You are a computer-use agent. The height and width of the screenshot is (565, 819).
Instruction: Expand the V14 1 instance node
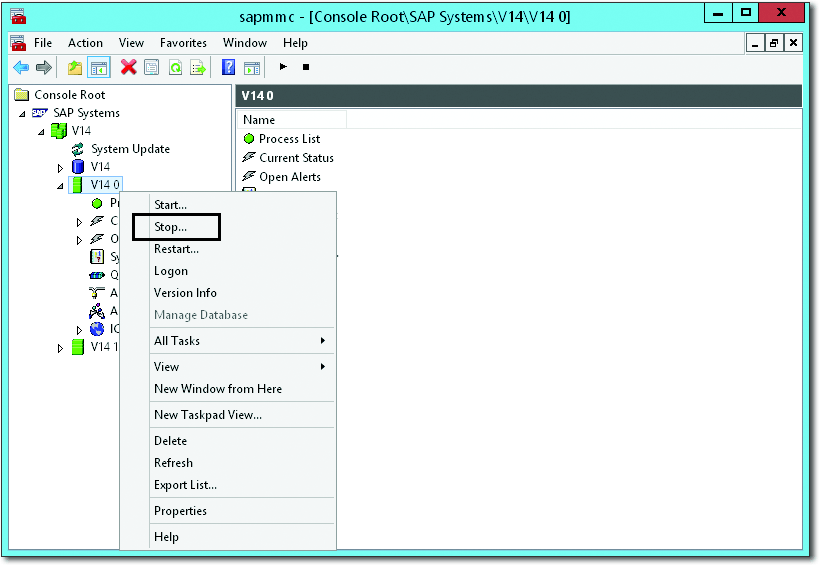point(60,348)
